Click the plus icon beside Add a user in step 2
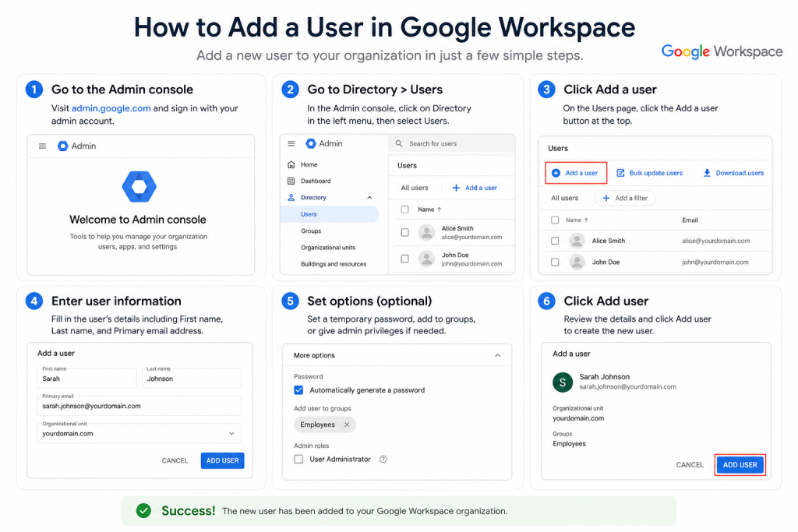This screenshot has width=798, height=532. coord(456,188)
